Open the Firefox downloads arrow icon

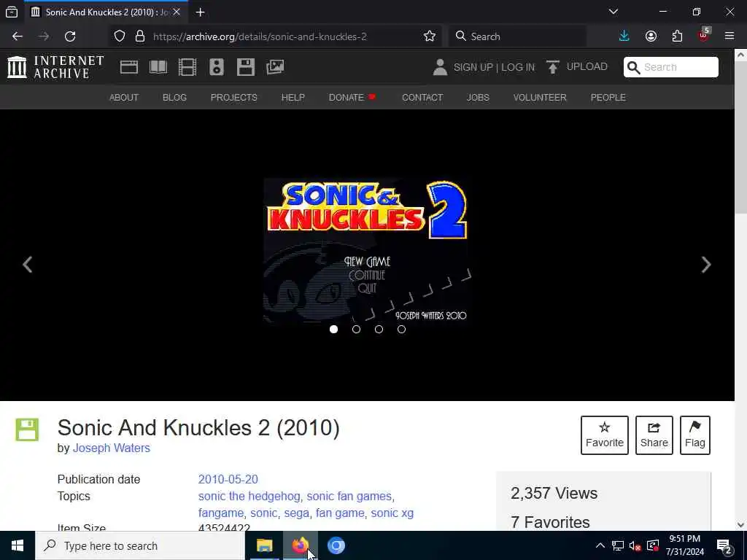point(624,36)
